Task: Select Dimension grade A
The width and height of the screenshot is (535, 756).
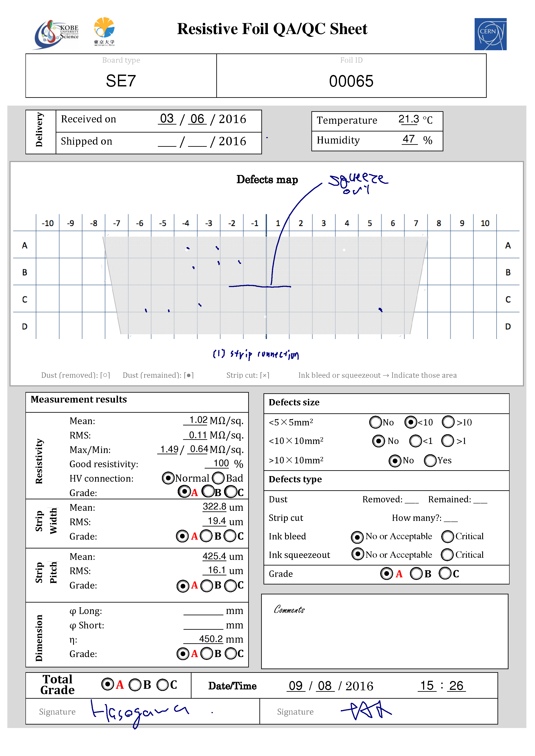Action: (183, 654)
